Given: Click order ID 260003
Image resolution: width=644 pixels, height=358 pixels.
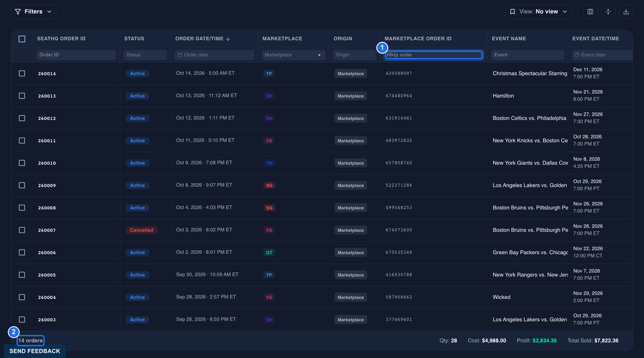Looking at the screenshot, I should pos(47,320).
